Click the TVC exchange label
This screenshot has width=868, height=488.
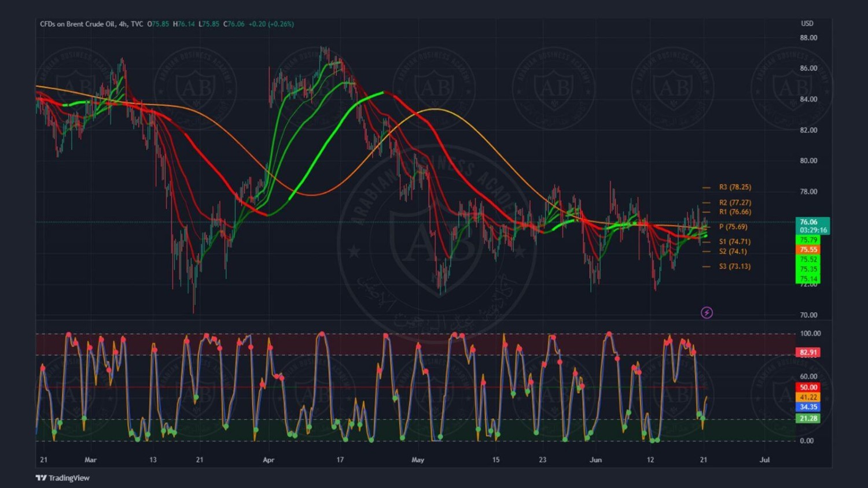(137, 24)
